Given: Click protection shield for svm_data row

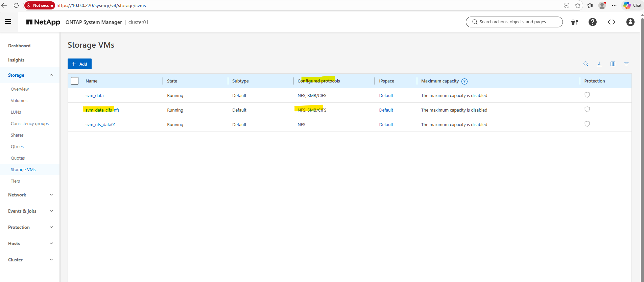Looking at the screenshot, I should point(587,95).
